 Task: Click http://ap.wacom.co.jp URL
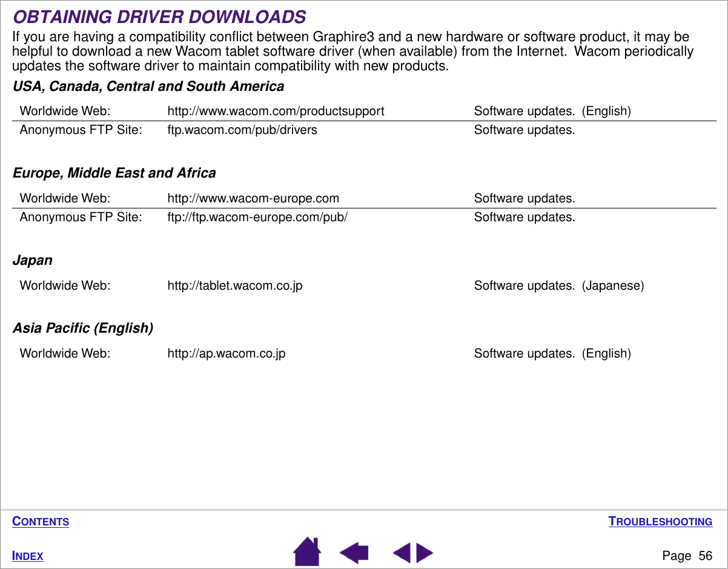(227, 353)
